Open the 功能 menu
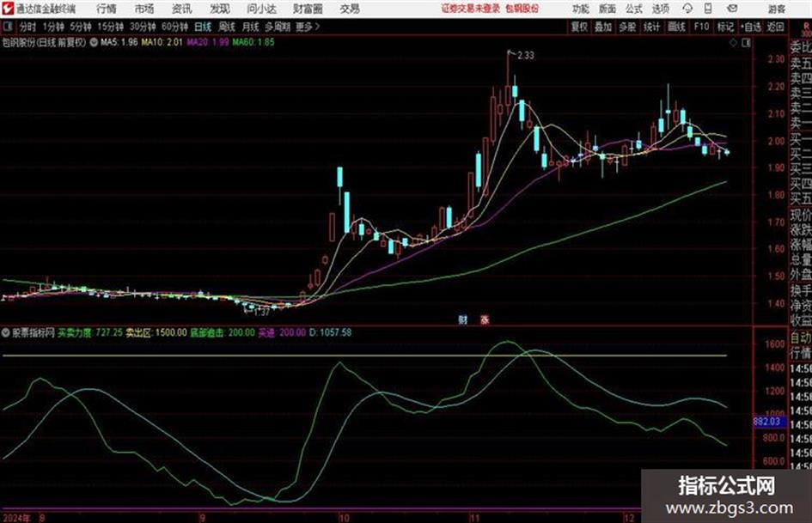The image size is (812, 523). tap(581, 9)
